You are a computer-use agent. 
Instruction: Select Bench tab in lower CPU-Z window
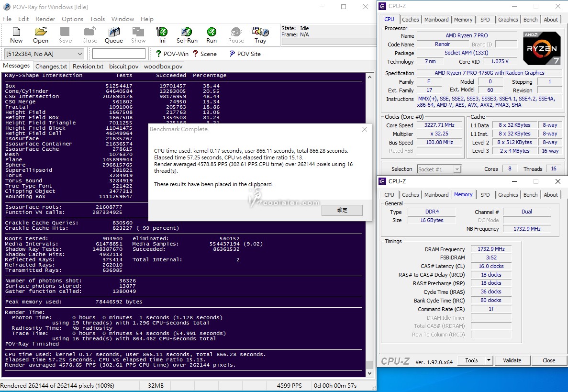click(x=530, y=194)
